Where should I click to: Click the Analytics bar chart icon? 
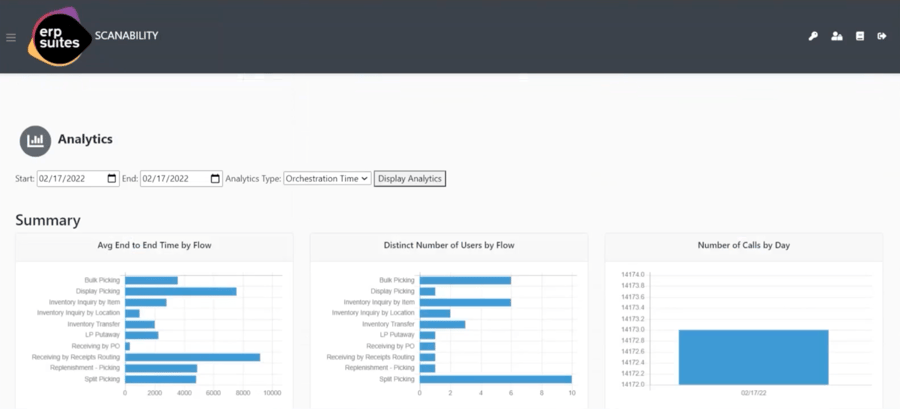(35, 141)
